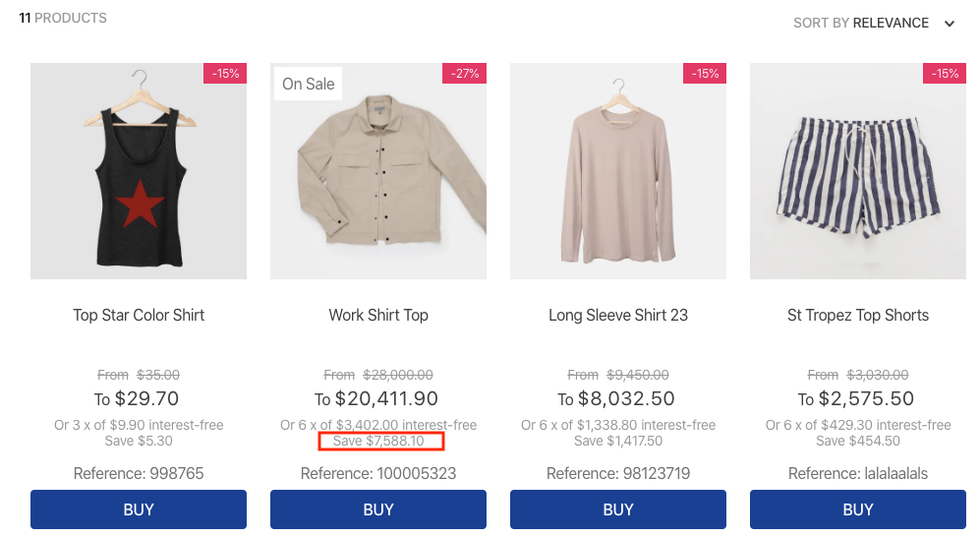Open the Long Sleeve Shirt 23 image
Image resolution: width=980 pixels, height=537 pixels.
click(x=618, y=171)
